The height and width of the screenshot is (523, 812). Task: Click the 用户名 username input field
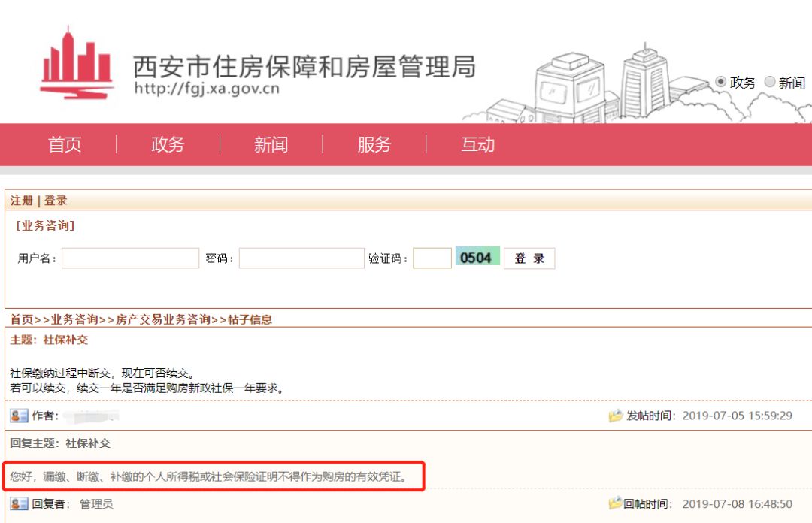(x=129, y=258)
